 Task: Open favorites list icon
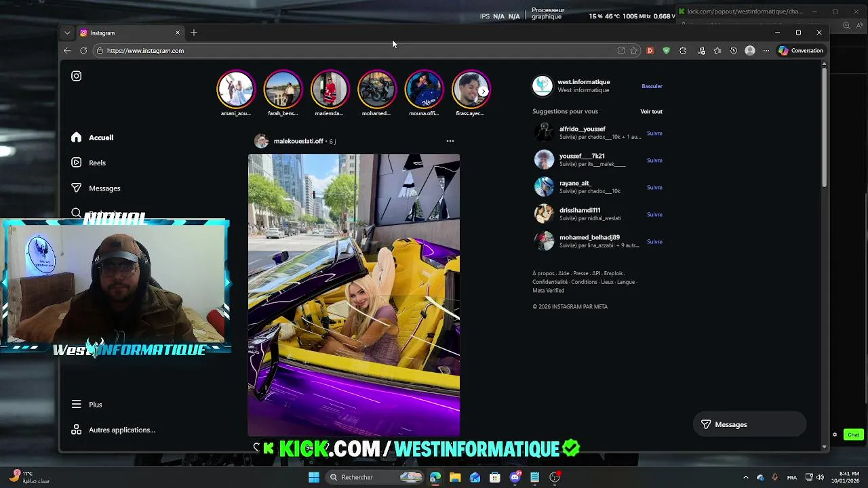tap(717, 50)
